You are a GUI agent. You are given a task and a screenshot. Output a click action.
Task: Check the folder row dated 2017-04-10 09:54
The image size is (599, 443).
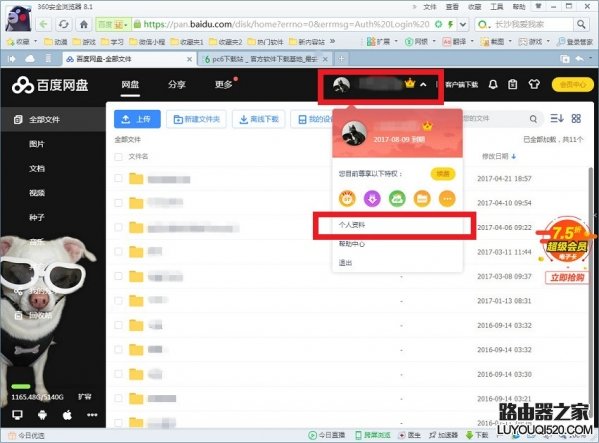click(x=118, y=203)
